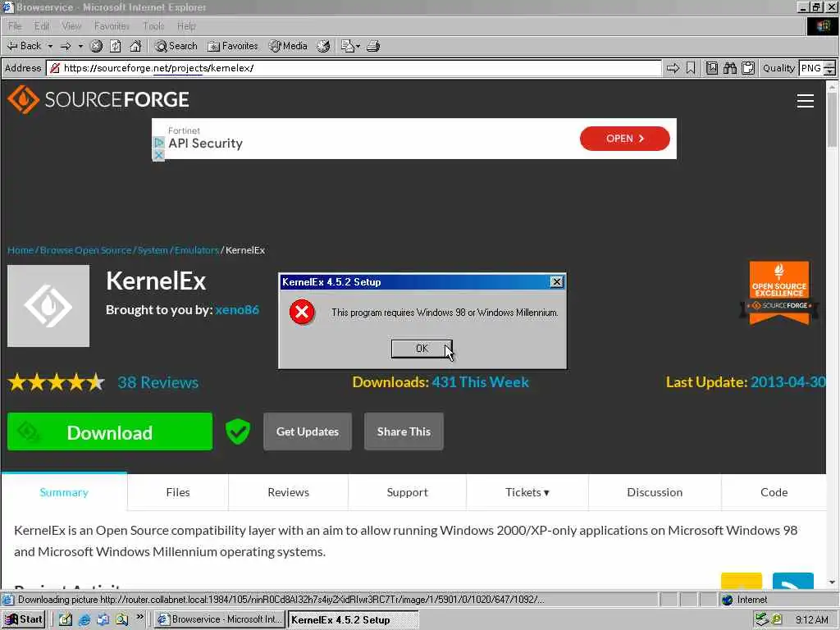Image resolution: width=840 pixels, height=630 pixels.
Task: Click the AdChoices triangle icon on ad
Action: click(x=158, y=143)
